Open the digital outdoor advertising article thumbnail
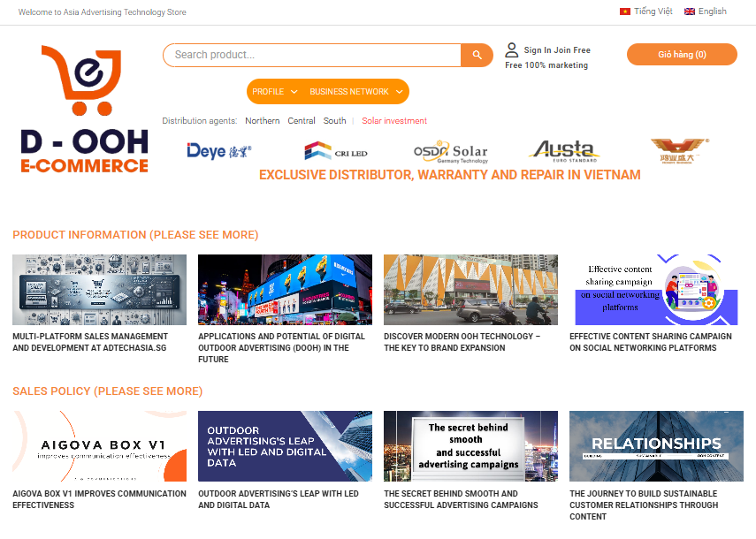This screenshot has height=539, width=756. (285, 290)
